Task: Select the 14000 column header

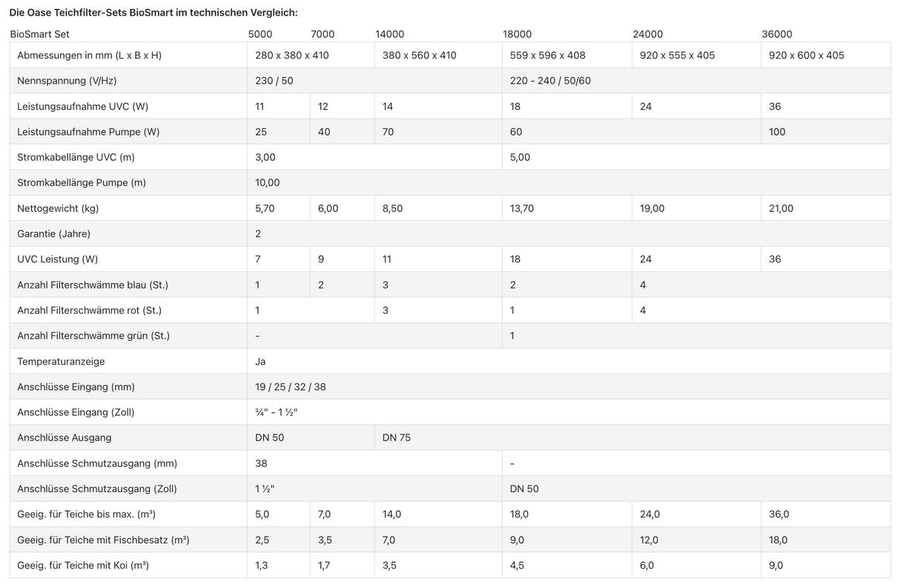Action: (x=390, y=34)
